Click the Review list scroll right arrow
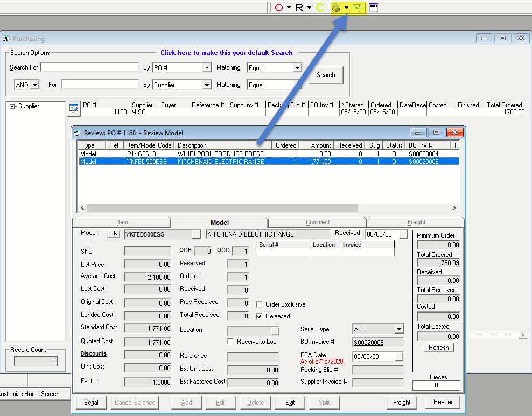The width and height of the screenshot is (532, 416). [454, 207]
